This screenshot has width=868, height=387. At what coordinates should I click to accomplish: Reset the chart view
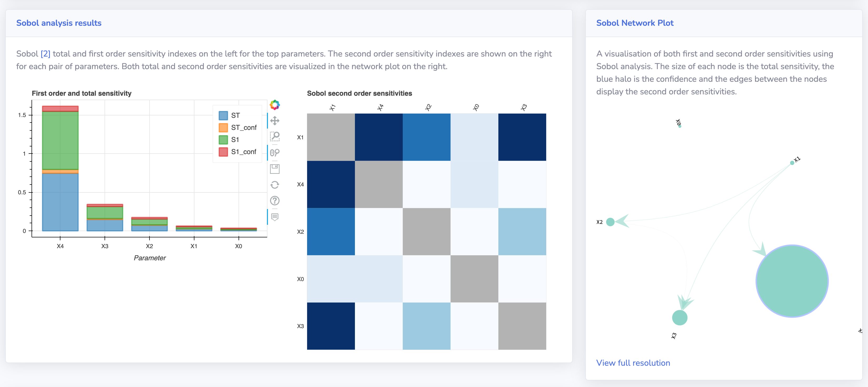coord(275,185)
